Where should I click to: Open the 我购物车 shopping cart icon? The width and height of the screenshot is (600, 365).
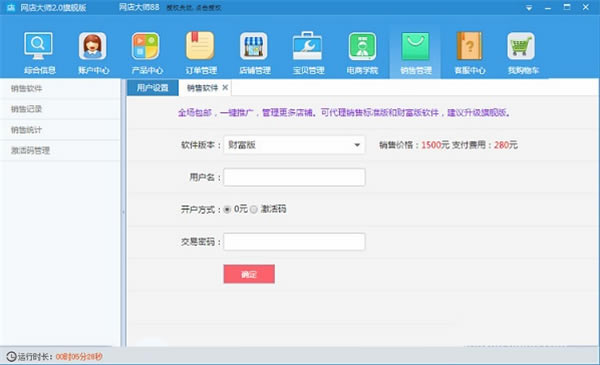(521, 46)
